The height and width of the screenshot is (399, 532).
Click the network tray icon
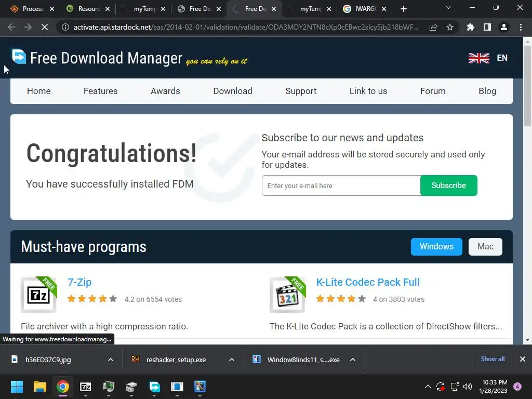455,387
